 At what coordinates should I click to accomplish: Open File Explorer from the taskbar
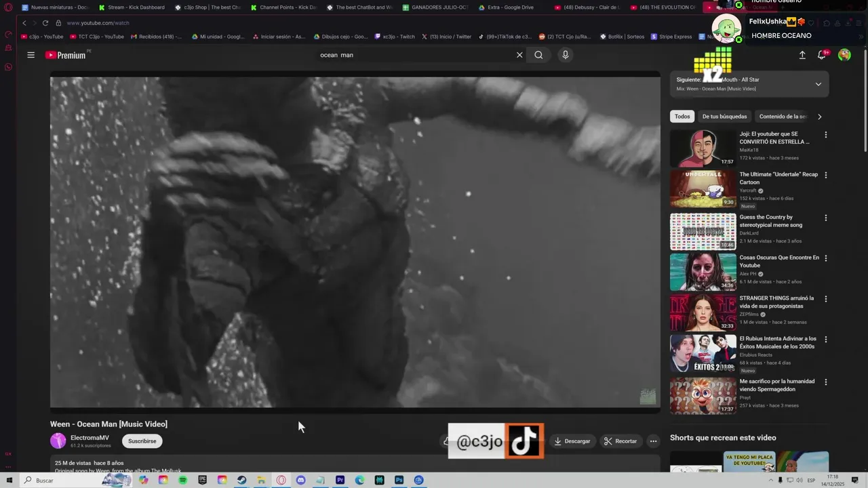click(x=261, y=480)
